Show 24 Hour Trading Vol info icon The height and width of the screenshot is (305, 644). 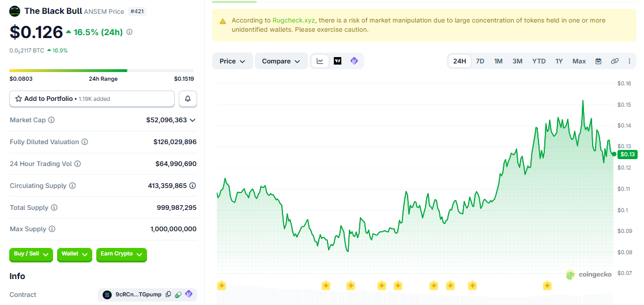coord(78,164)
